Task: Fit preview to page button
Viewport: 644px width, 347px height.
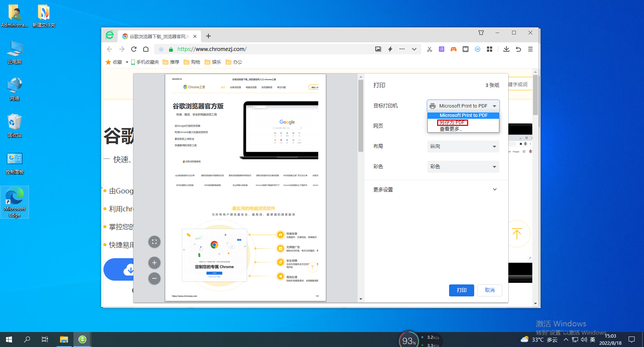Action: point(154,242)
